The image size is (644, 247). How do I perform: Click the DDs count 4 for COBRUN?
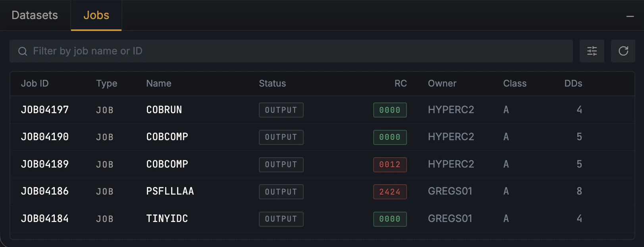[579, 110]
